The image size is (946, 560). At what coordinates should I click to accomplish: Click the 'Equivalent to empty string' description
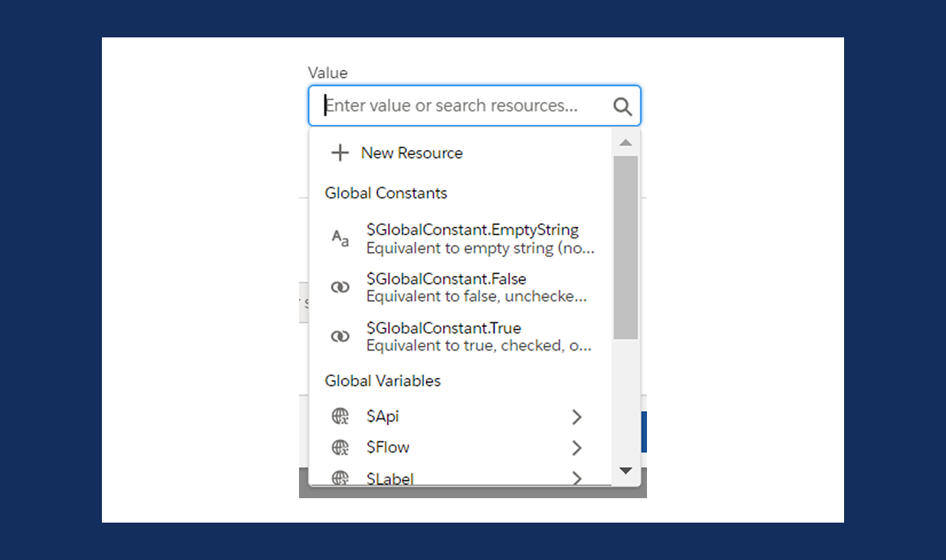tap(480, 248)
